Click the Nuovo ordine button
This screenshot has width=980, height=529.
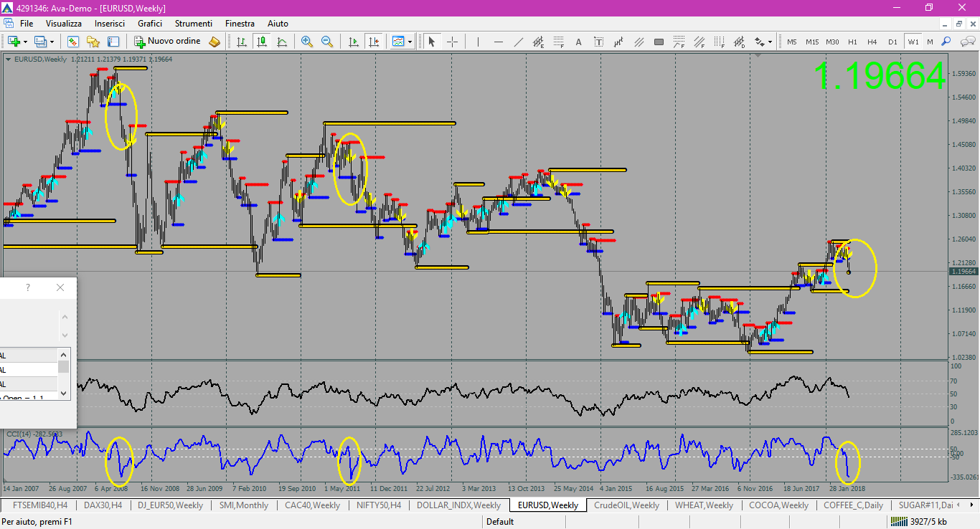pos(167,42)
